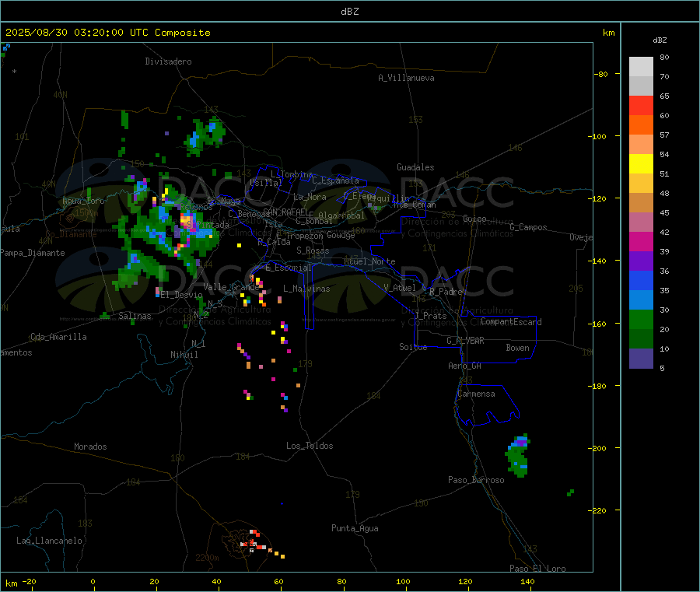Pick the topmost light gray 80-70 swatch
The height and width of the screenshot is (592, 700).
coord(641,67)
